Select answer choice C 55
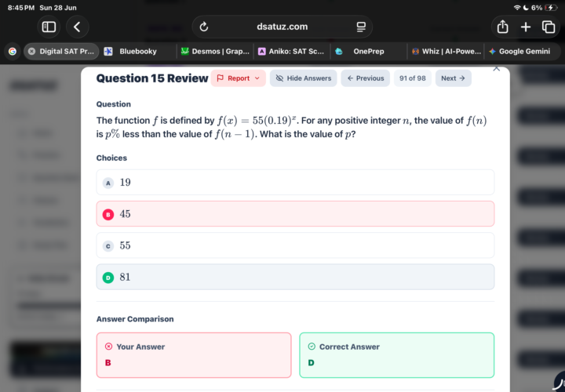This screenshot has width=565, height=392. pyautogui.click(x=295, y=245)
